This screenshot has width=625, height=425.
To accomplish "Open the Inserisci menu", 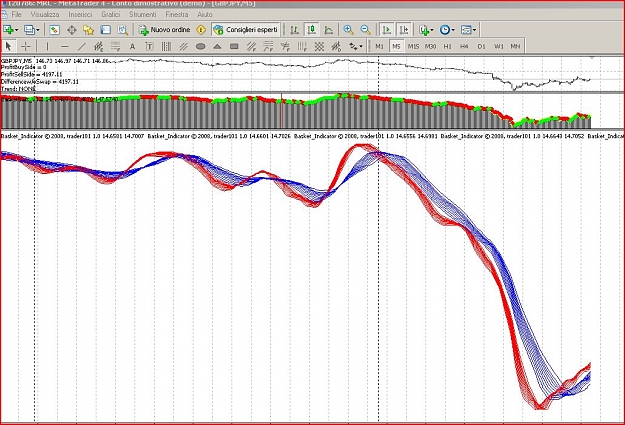I will point(80,14).
